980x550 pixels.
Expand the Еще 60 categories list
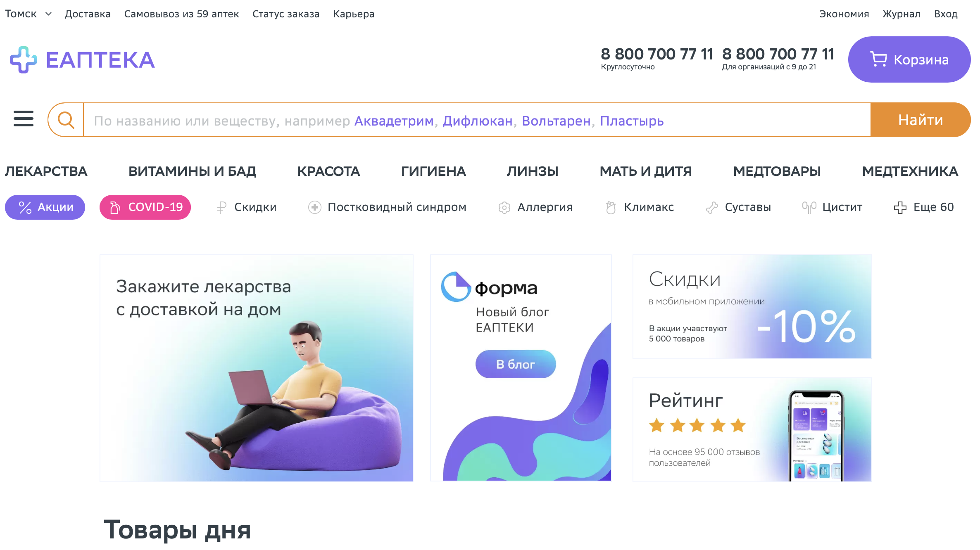(924, 207)
